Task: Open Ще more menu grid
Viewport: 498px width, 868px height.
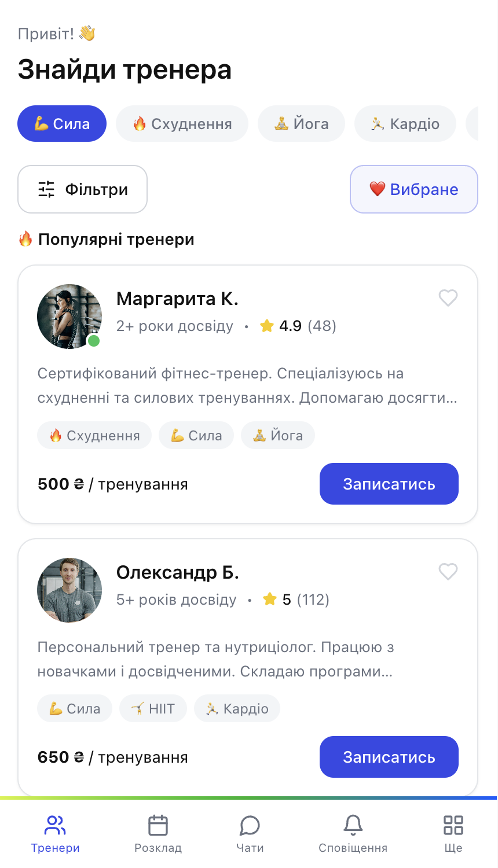Action: click(453, 833)
